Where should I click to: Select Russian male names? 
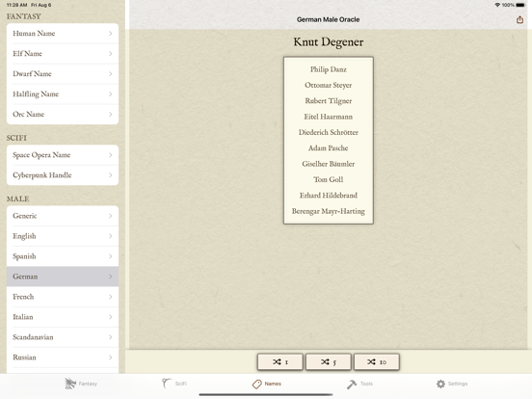point(63,358)
